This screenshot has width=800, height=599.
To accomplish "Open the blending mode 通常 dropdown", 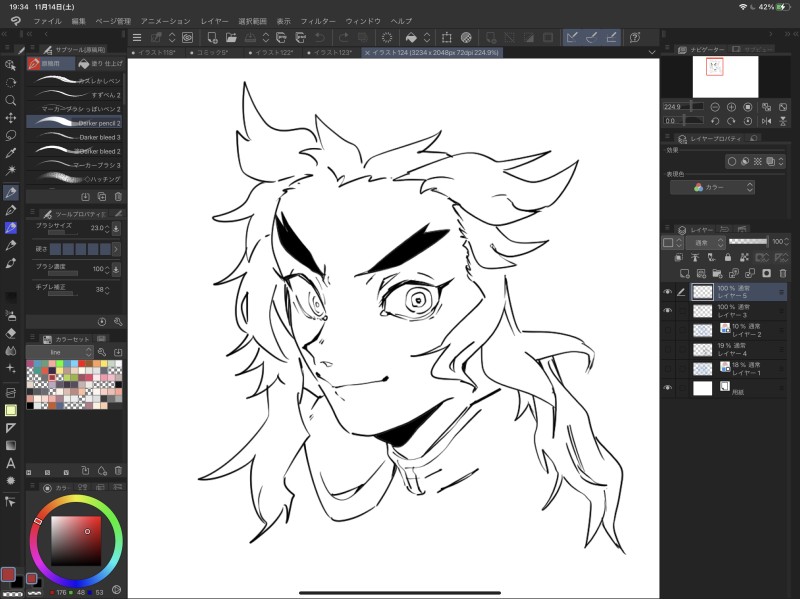I will tap(706, 242).
